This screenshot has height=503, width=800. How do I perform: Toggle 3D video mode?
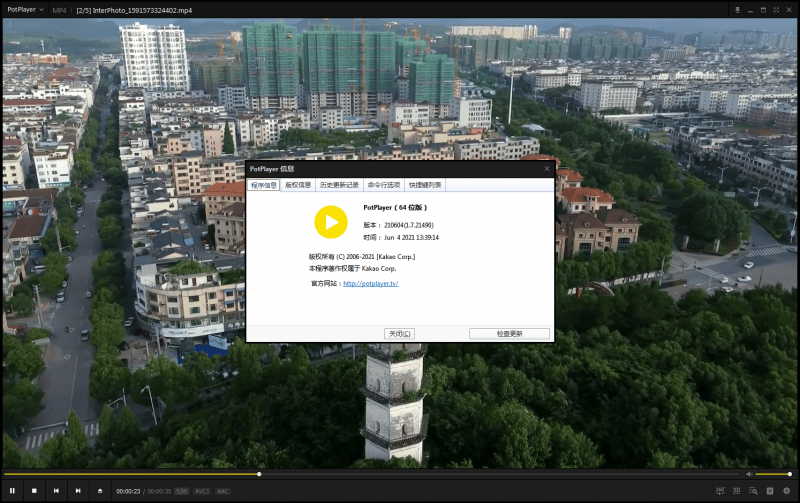click(737, 490)
